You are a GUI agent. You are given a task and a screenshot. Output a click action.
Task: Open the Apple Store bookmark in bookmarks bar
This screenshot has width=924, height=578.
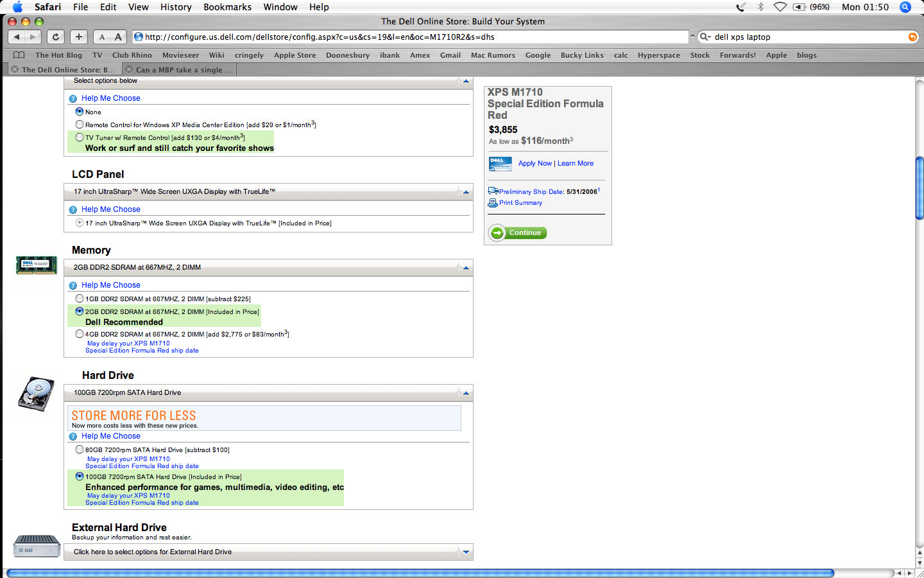pyautogui.click(x=295, y=55)
